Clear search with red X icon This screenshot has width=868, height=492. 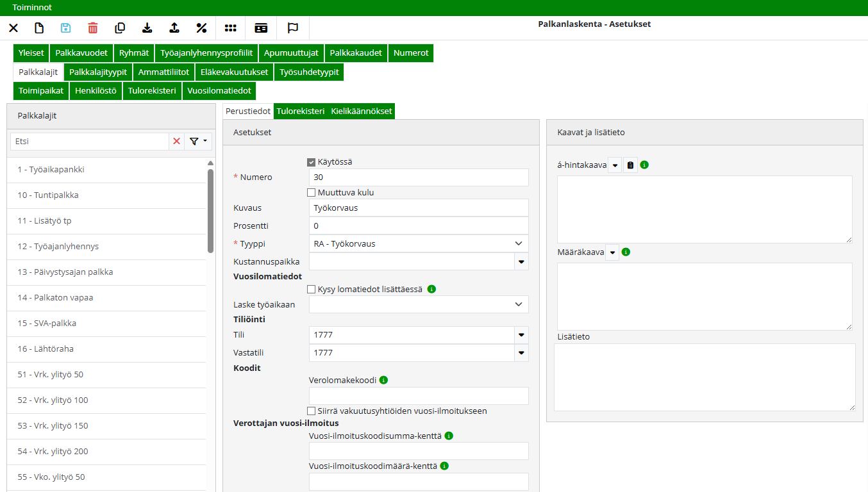[x=177, y=142]
